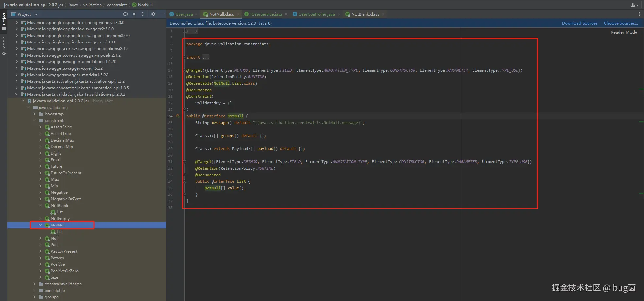Click the gutter icon on line 24

pos(178,116)
